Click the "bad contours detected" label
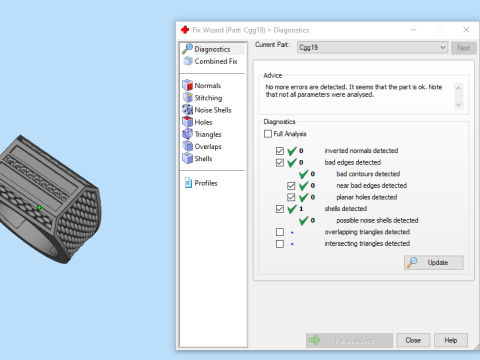 [368, 174]
